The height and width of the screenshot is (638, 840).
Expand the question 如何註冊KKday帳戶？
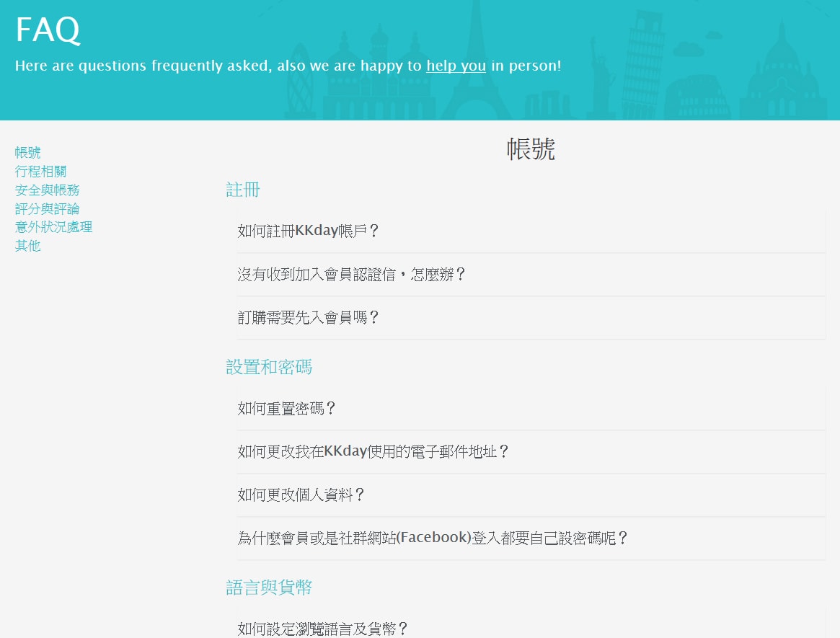click(531, 231)
